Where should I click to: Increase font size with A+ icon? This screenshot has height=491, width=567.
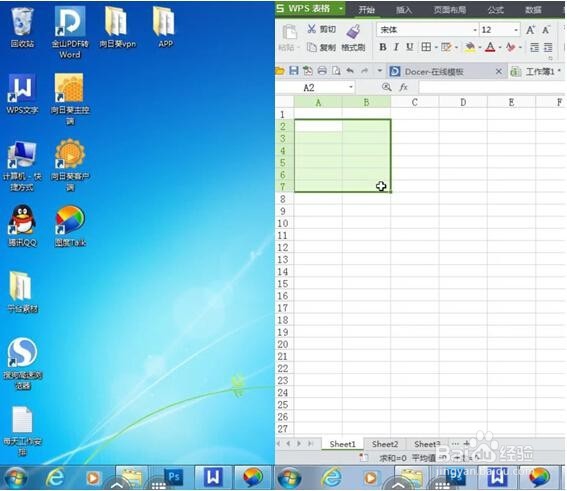pos(530,30)
